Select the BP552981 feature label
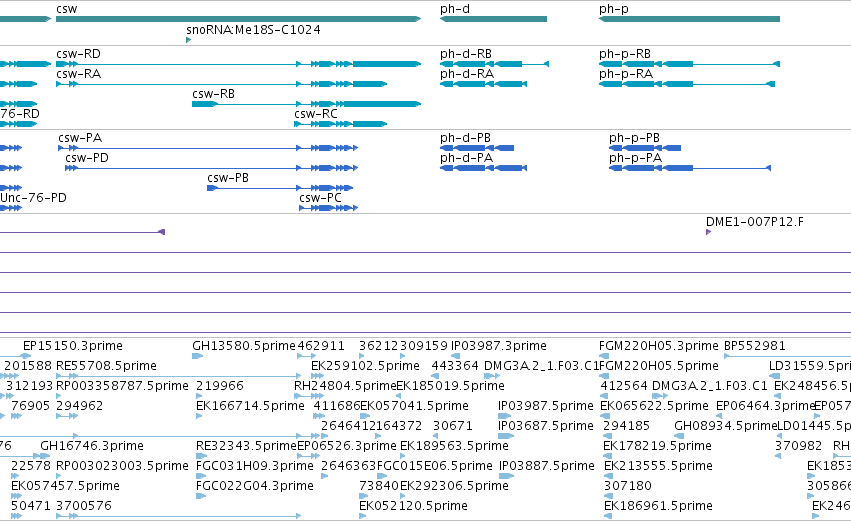The height and width of the screenshot is (521, 851). coord(755,346)
